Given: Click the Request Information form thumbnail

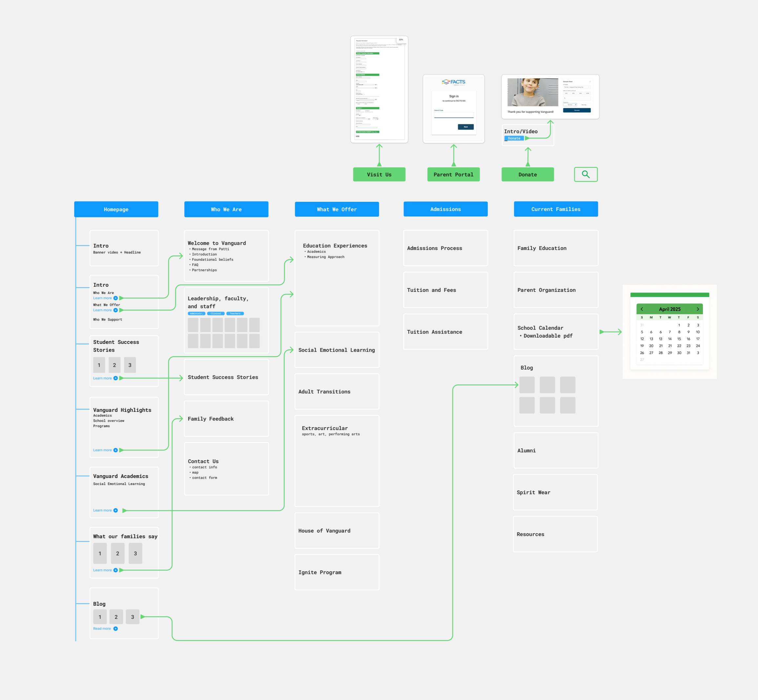Looking at the screenshot, I should click(379, 89).
